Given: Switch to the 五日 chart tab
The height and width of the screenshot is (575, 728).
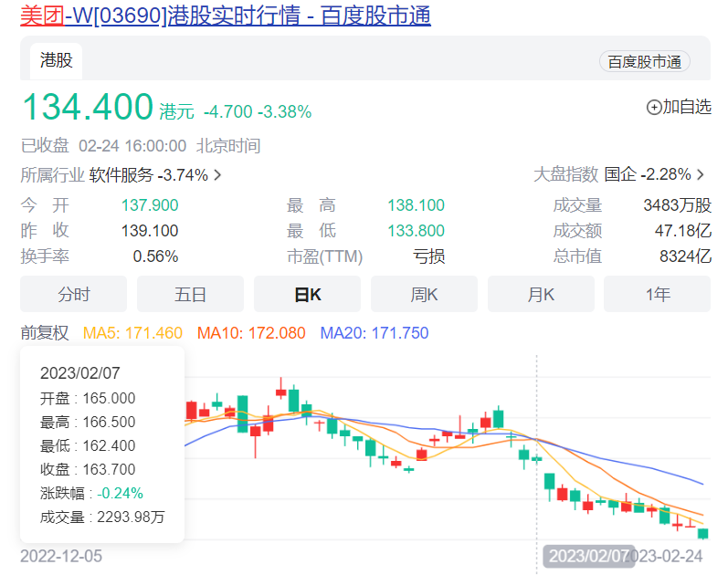Looking at the screenshot, I should (190, 294).
